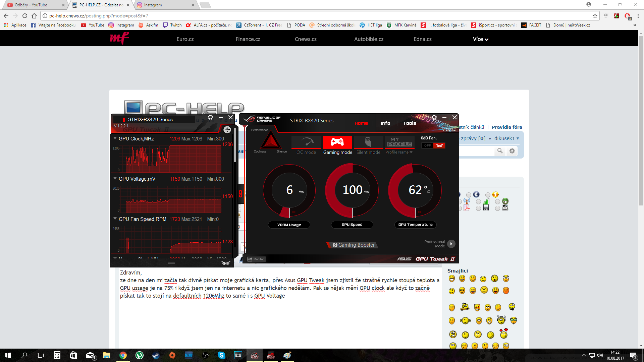Collapse the GPU Fan Speed,RPM graph
Image resolution: width=644 pixels, height=362 pixels.
(x=115, y=219)
